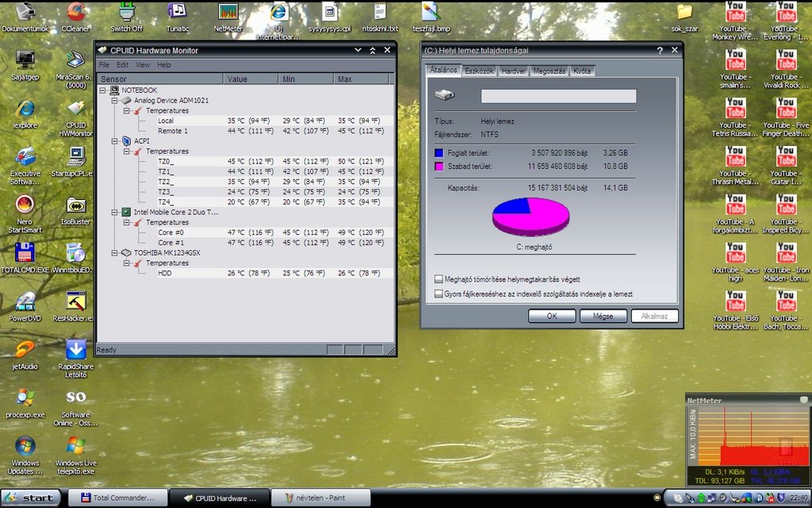Collapse Temperatures under ACPI
Image resolution: width=812 pixels, height=508 pixels.
coord(126,151)
